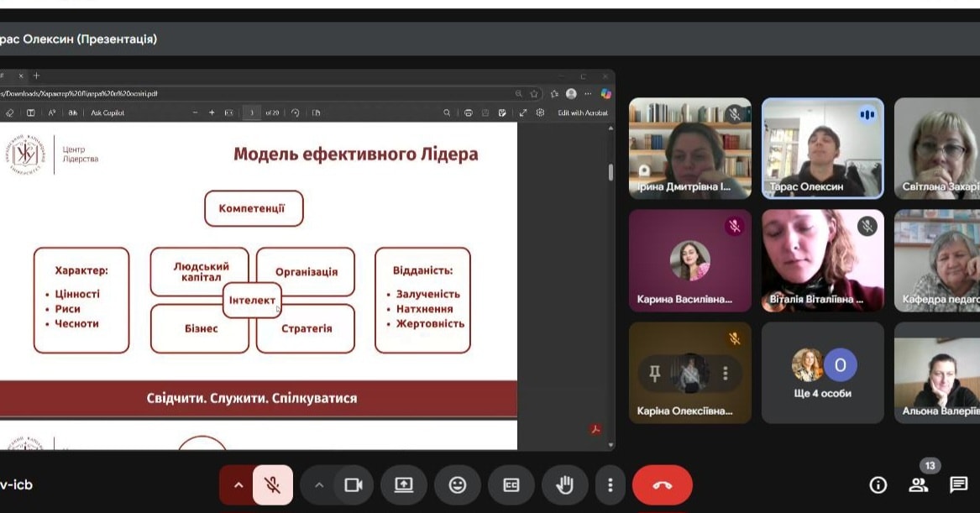
Task: Click the Компетенції box on slide
Action: coord(254,209)
